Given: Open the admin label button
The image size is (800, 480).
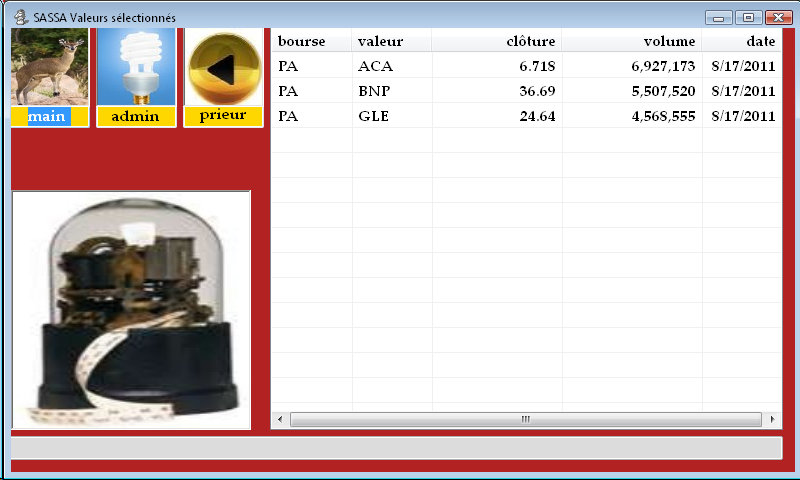Looking at the screenshot, I should (135, 117).
